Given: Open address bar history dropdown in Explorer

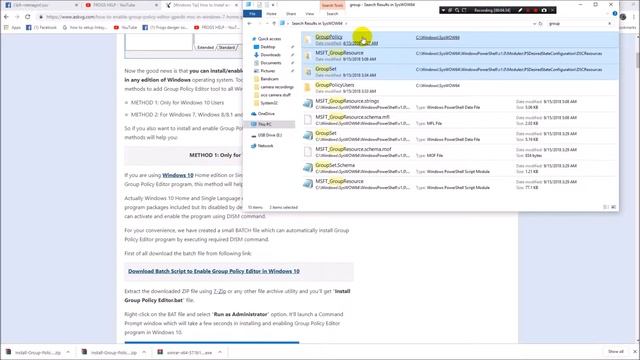Looking at the screenshot, I should pos(534,24).
